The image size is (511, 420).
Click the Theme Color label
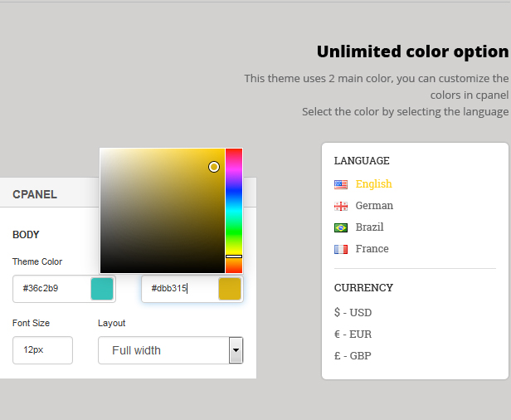(x=37, y=261)
